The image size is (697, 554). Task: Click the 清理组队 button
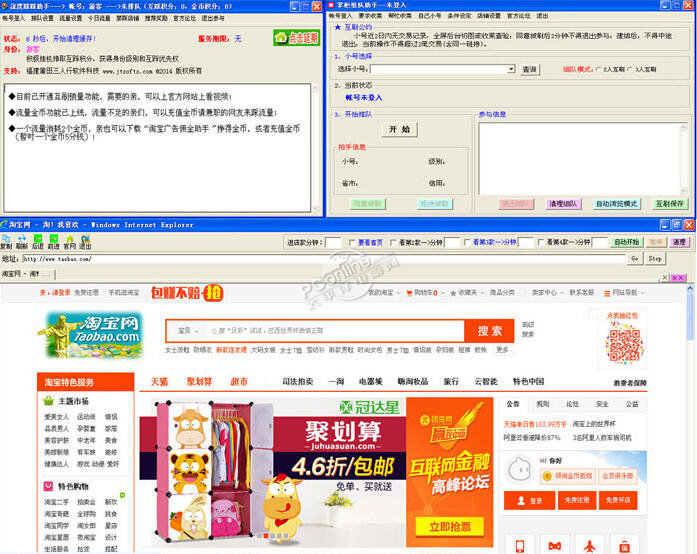pos(563,204)
